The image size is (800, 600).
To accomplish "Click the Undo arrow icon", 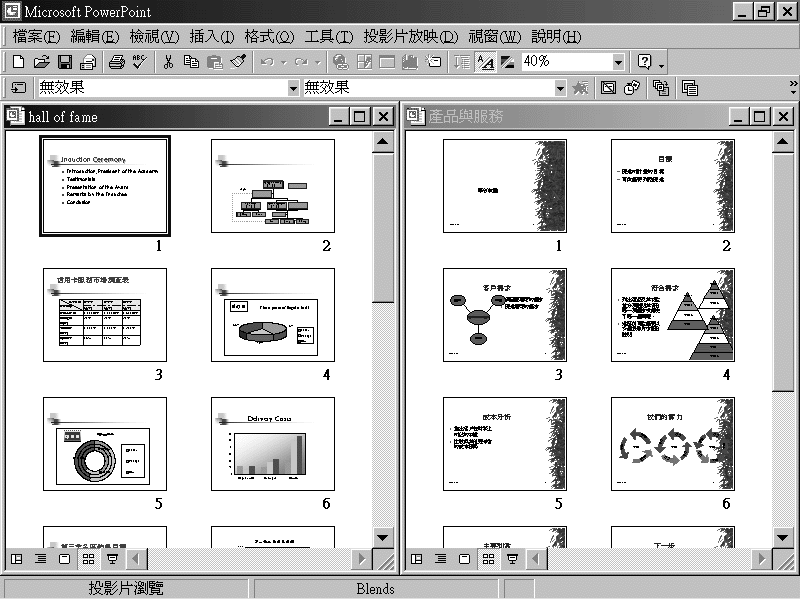I will click(267, 62).
